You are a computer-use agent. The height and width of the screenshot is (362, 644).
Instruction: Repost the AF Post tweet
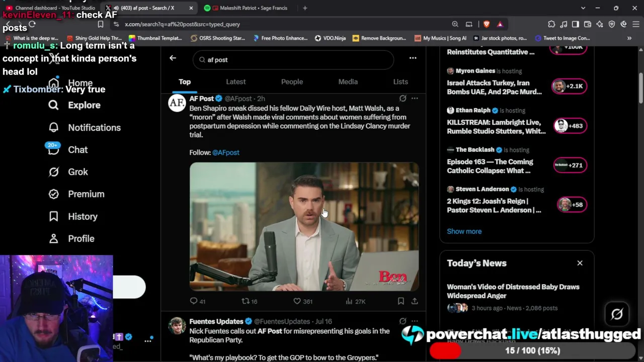(x=250, y=301)
